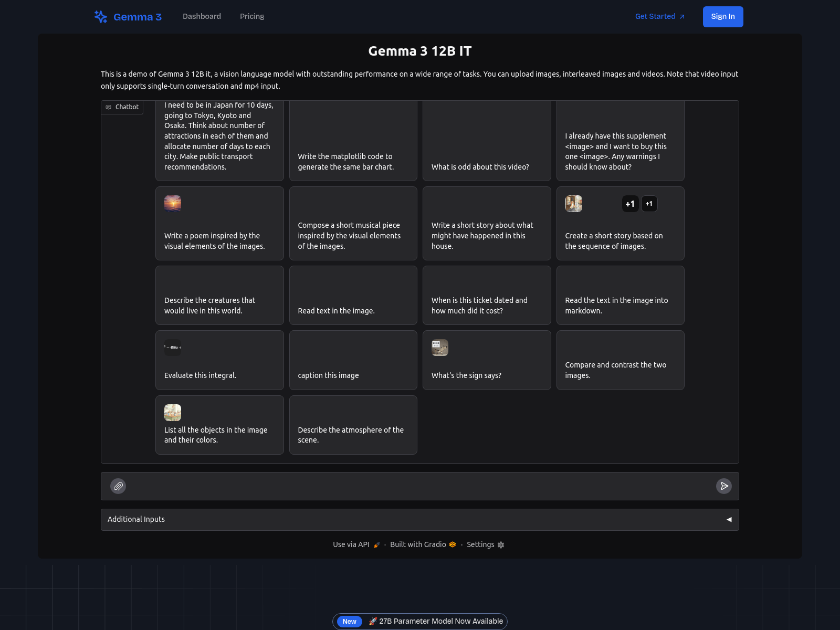Click the Sign In button
The width and height of the screenshot is (840, 630).
pyautogui.click(x=723, y=16)
